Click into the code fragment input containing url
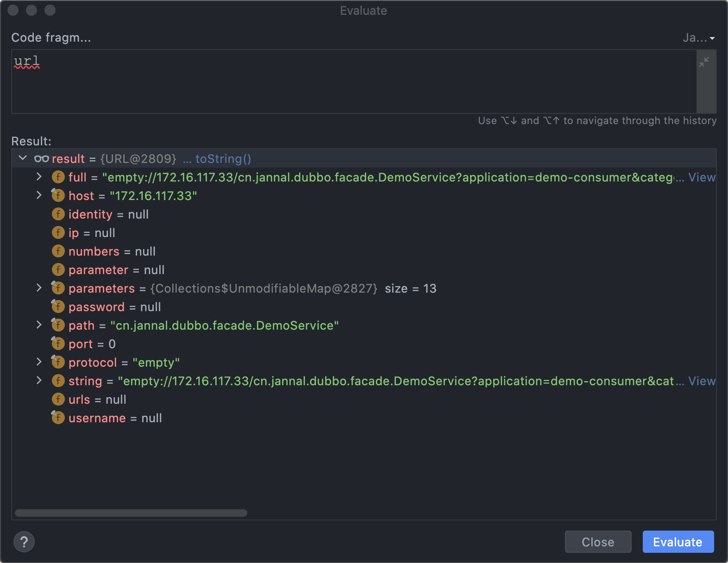 354,81
